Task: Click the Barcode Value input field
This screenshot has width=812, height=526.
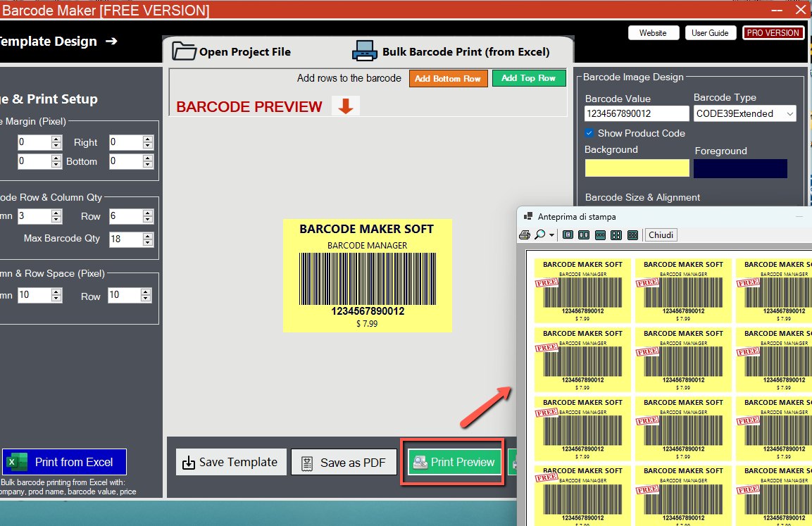Action: click(x=637, y=114)
